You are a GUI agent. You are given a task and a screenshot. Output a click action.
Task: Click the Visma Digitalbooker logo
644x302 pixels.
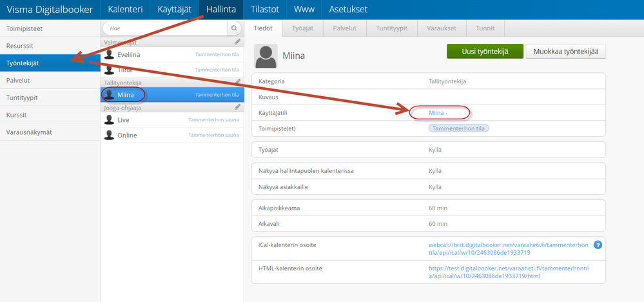[50, 10]
